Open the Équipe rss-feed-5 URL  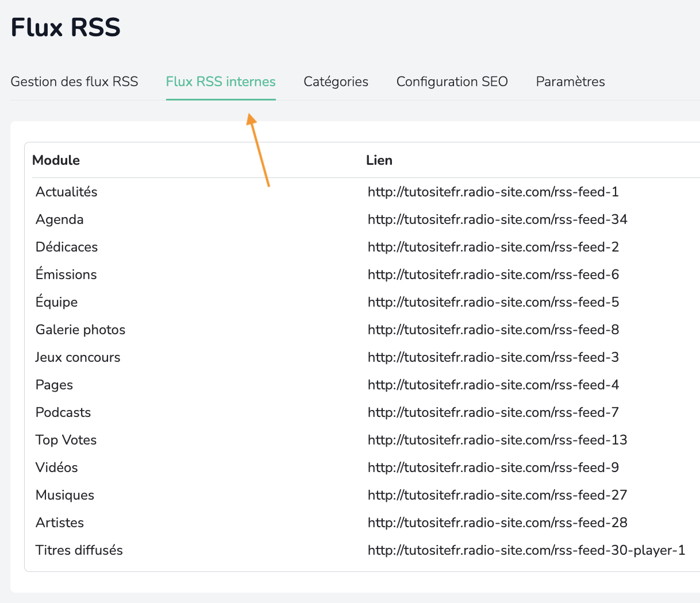(x=493, y=302)
